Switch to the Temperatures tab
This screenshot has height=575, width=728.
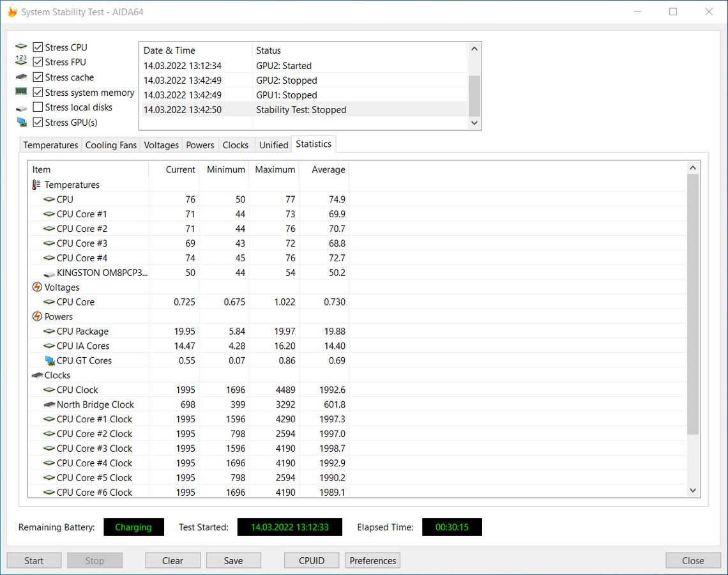tap(50, 145)
